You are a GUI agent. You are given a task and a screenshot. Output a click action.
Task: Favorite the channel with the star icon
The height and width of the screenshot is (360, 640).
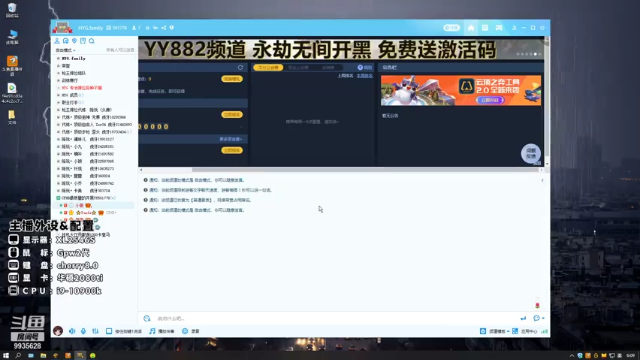tap(147, 28)
